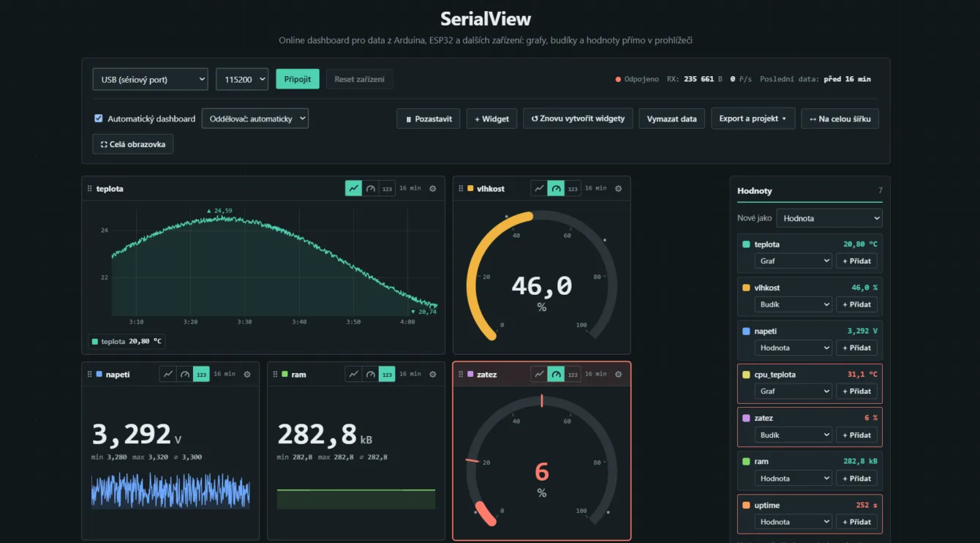Toggle active line chart mode in teplota widget
The height and width of the screenshot is (543, 980).
(354, 189)
